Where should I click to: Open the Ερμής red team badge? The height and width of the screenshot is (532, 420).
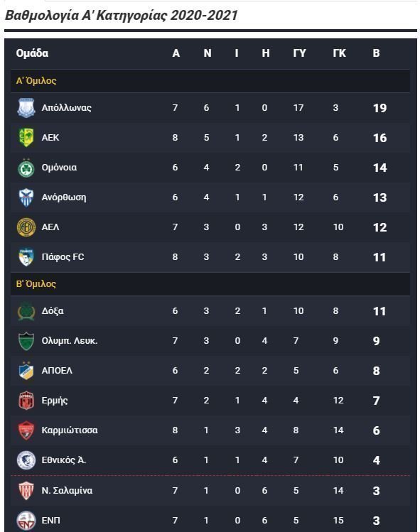pyautogui.click(x=26, y=401)
